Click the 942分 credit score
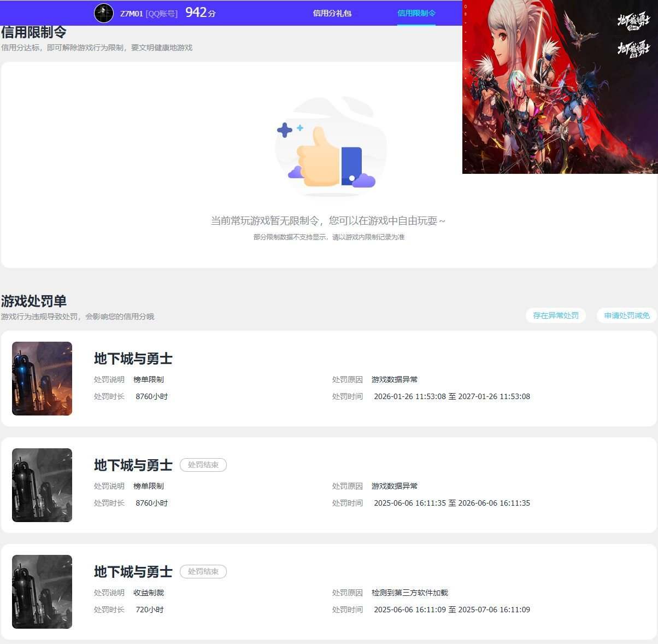658x644 pixels. coord(200,13)
